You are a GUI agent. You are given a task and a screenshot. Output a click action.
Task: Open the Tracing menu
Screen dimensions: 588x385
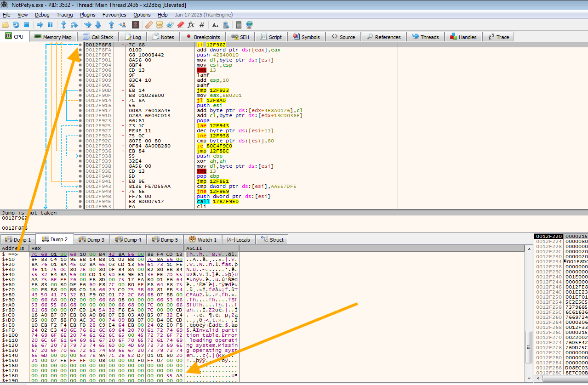click(65, 15)
